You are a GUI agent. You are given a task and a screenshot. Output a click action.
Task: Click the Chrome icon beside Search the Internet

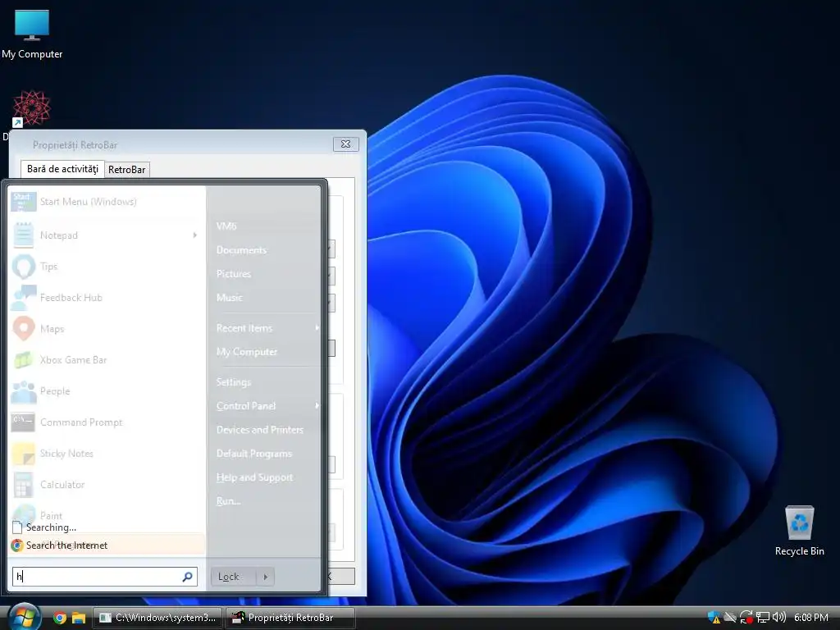[x=17, y=546]
